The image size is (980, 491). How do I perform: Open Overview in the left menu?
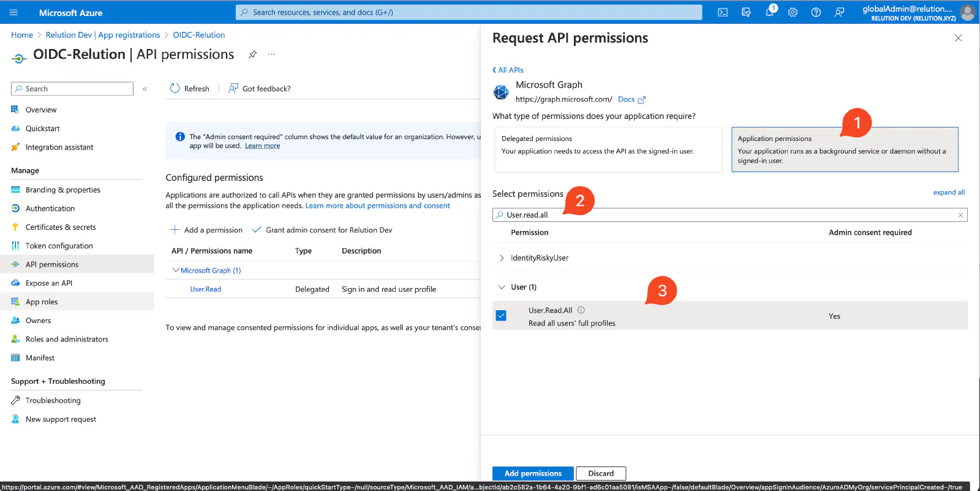(x=41, y=110)
